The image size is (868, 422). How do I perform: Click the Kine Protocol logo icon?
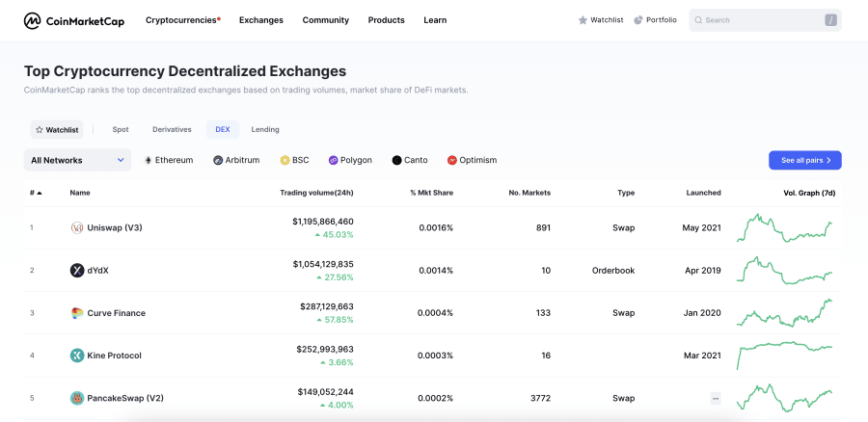[77, 356]
